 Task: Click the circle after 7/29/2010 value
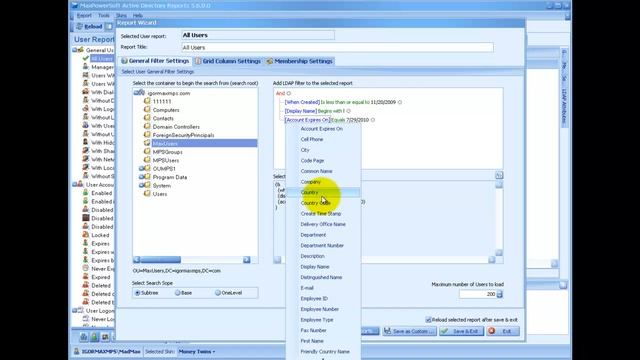[x=373, y=120]
